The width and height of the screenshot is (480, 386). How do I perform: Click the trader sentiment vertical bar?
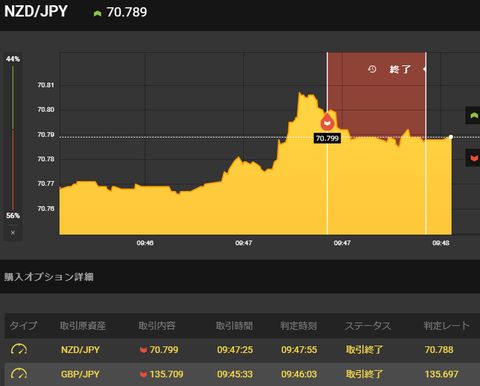[13, 138]
